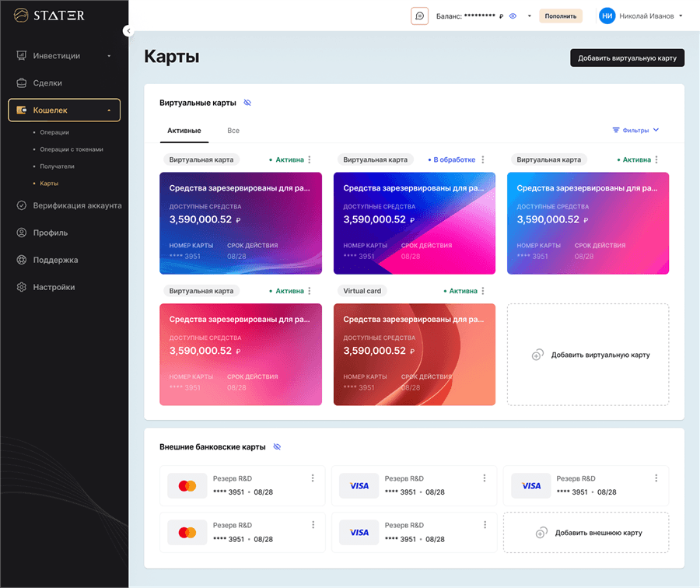Click the Профиль user icon

(x=22, y=233)
